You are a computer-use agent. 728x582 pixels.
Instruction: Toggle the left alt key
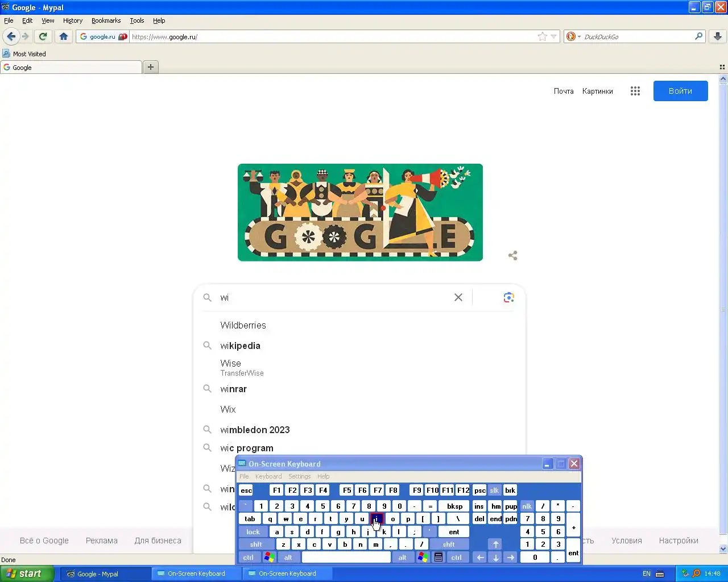click(288, 558)
